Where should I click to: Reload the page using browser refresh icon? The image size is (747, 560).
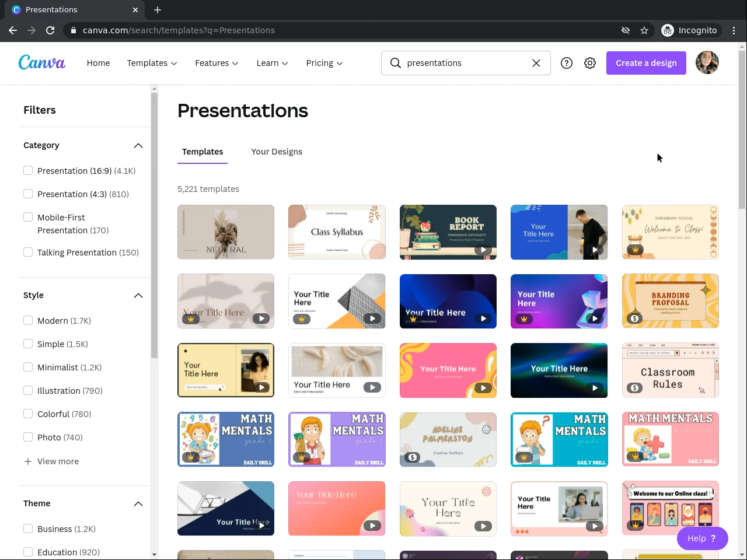pos(50,30)
